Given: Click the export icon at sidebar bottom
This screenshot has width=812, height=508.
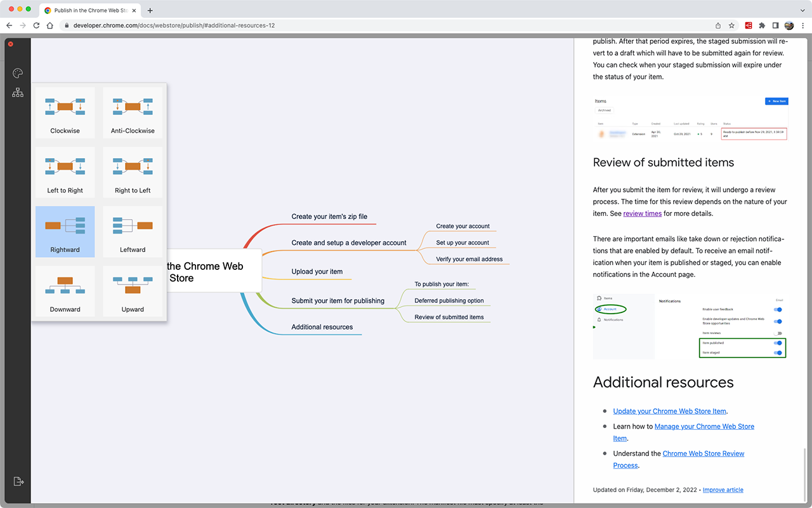Looking at the screenshot, I should click(18, 481).
